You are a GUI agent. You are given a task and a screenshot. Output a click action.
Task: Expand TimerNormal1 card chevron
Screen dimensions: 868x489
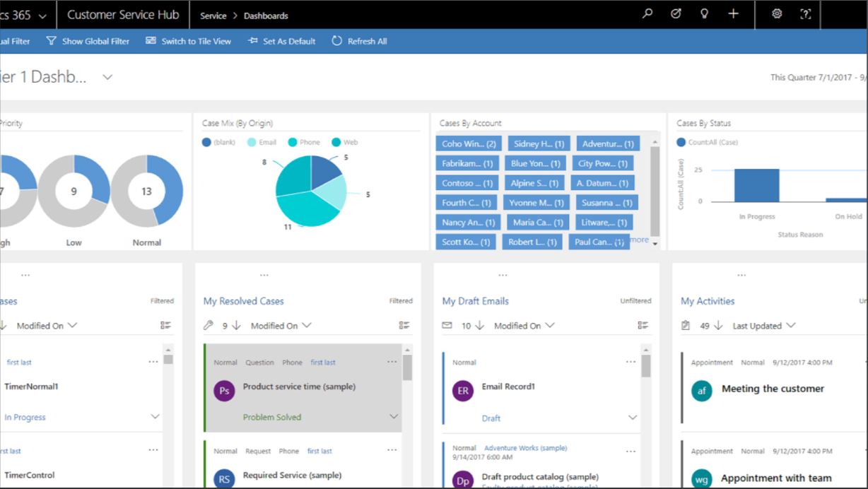pos(155,416)
